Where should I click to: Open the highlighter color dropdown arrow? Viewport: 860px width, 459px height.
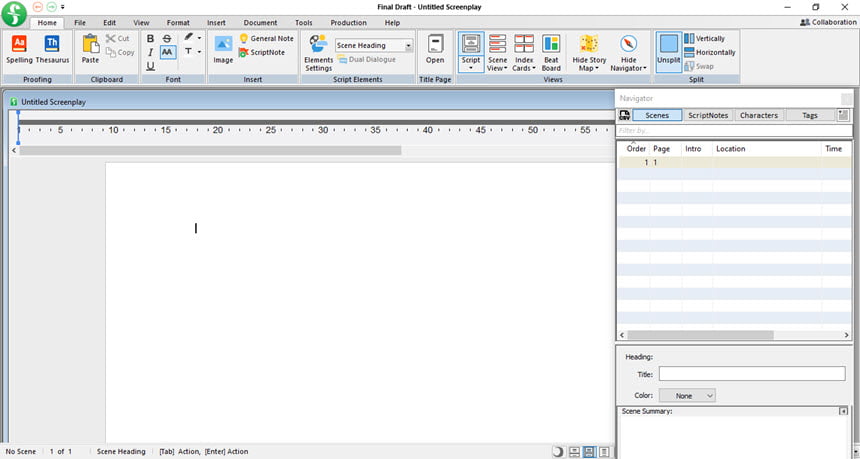coord(200,38)
